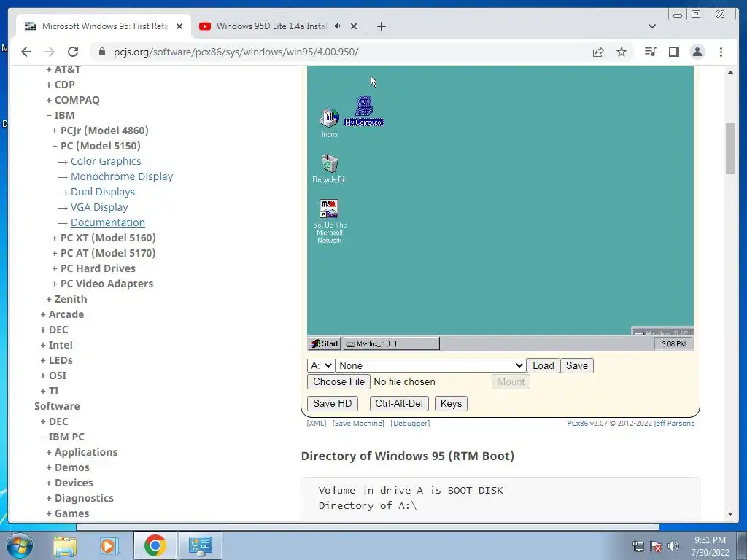
Task: Expand the Games tree node
Action: pyautogui.click(x=68, y=513)
